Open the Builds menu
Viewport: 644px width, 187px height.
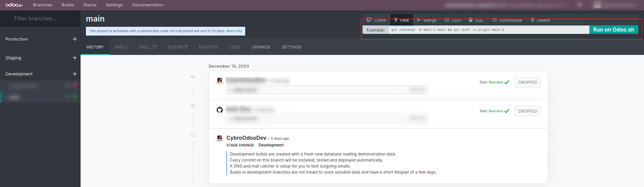[x=68, y=5]
